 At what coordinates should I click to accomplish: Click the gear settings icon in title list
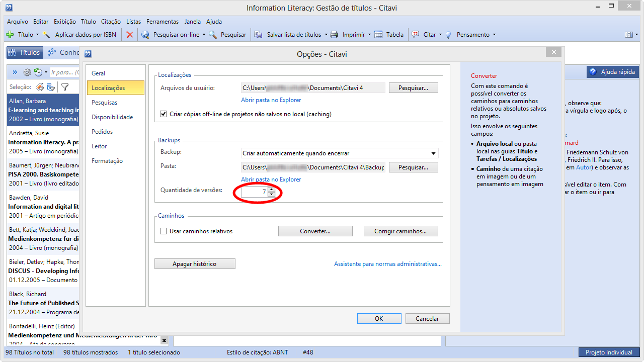[27, 72]
